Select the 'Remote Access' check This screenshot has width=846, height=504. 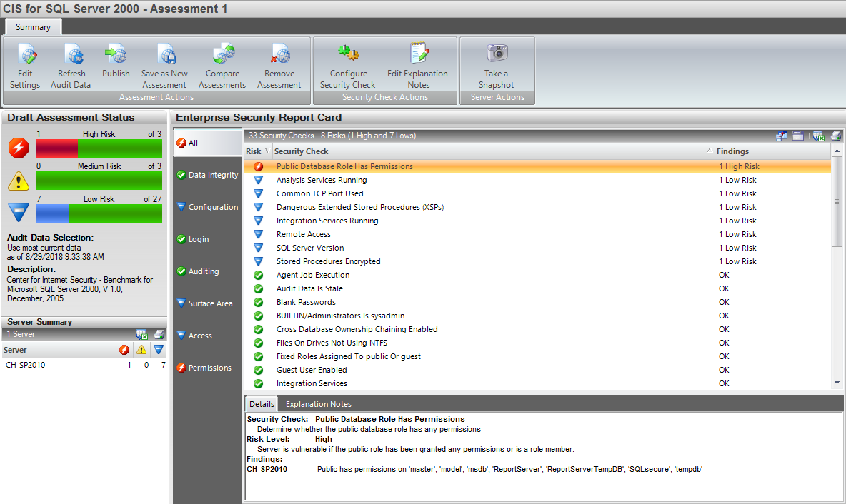coord(537,234)
